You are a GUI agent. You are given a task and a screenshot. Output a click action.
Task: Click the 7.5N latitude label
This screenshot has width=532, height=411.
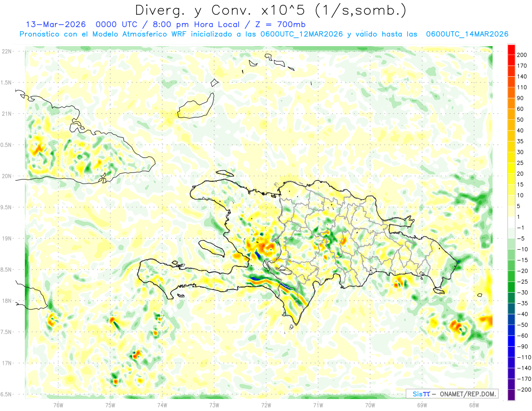[6, 332]
